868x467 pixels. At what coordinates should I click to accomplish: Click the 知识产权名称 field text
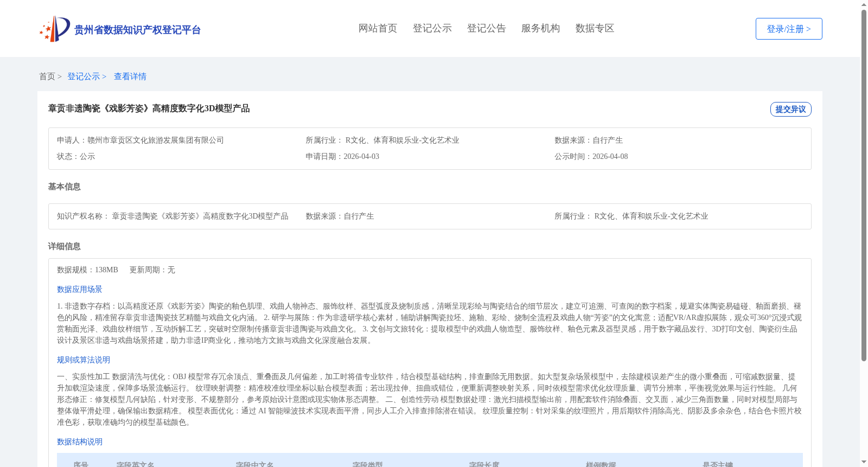coord(173,216)
